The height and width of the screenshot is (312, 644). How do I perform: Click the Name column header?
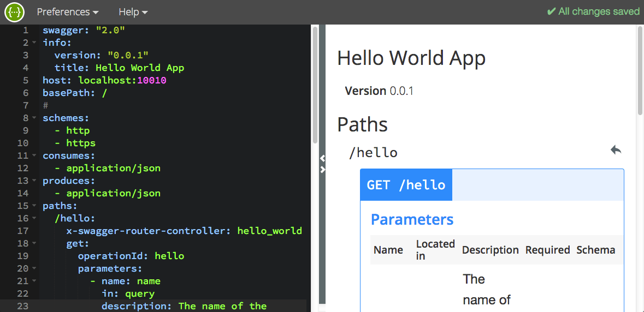click(x=388, y=250)
